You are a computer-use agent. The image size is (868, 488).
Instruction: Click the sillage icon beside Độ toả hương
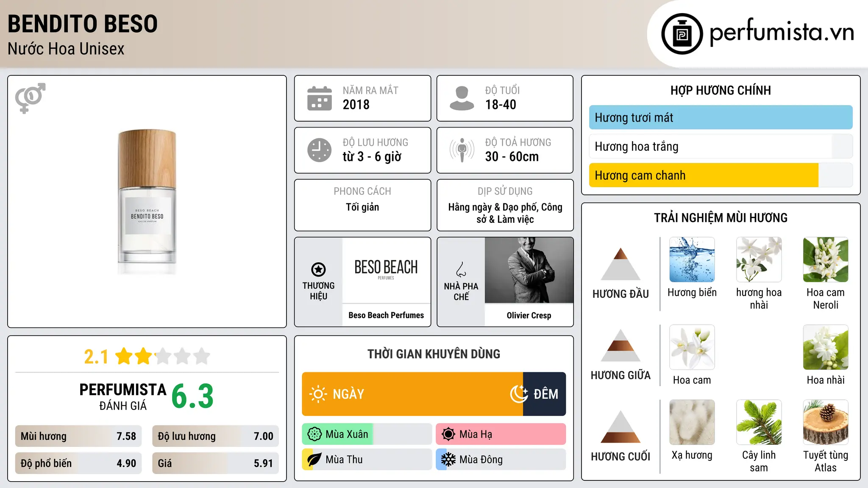point(462,150)
